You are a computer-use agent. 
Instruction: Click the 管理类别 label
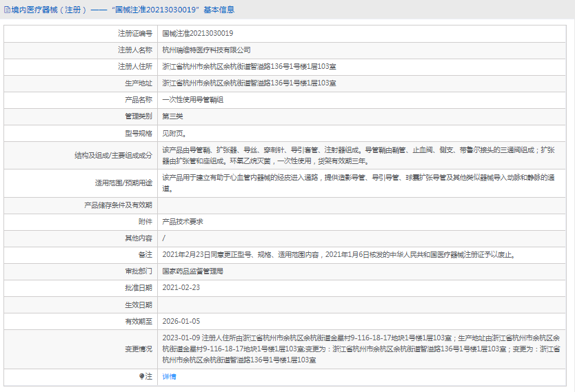coord(139,116)
